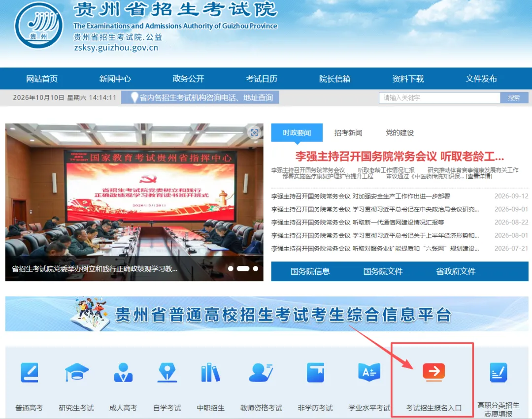The height and width of the screenshot is (419, 532).
Task: Open 考试日历 navigation item
Action: (x=261, y=79)
